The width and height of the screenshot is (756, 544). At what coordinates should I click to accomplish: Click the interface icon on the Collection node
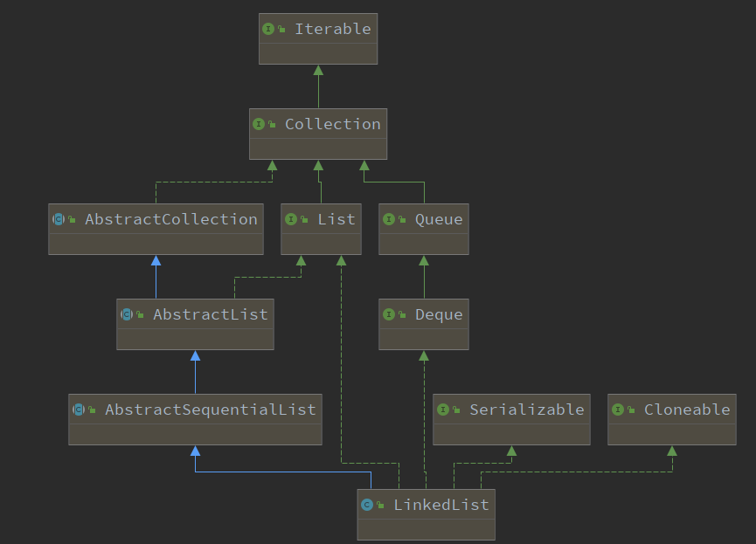coord(259,124)
